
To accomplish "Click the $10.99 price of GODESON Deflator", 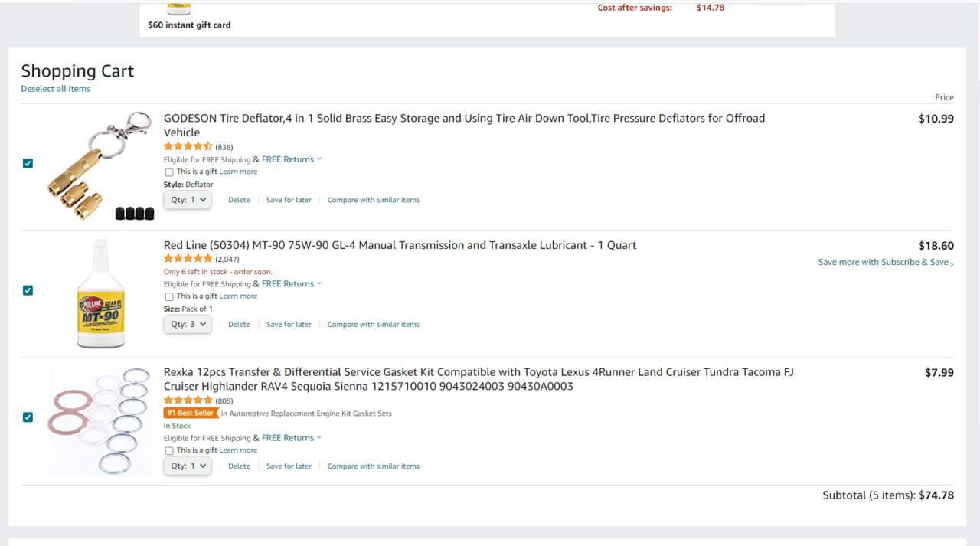I will tap(936, 119).
